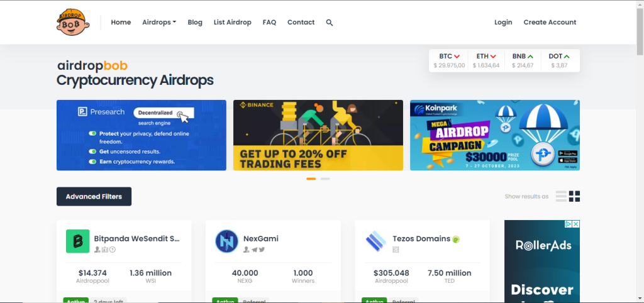Open the Koinpark Mega Airdrop banner
This screenshot has width=644, height=303.
[x=495, y=135]
